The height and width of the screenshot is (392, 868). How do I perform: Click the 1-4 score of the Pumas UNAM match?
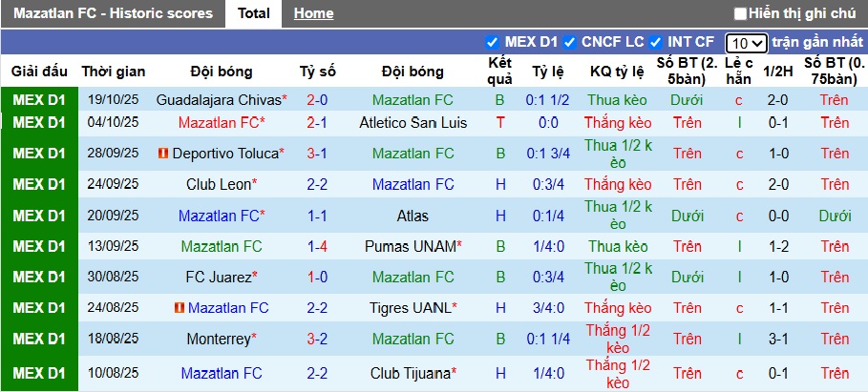(318, 246)
